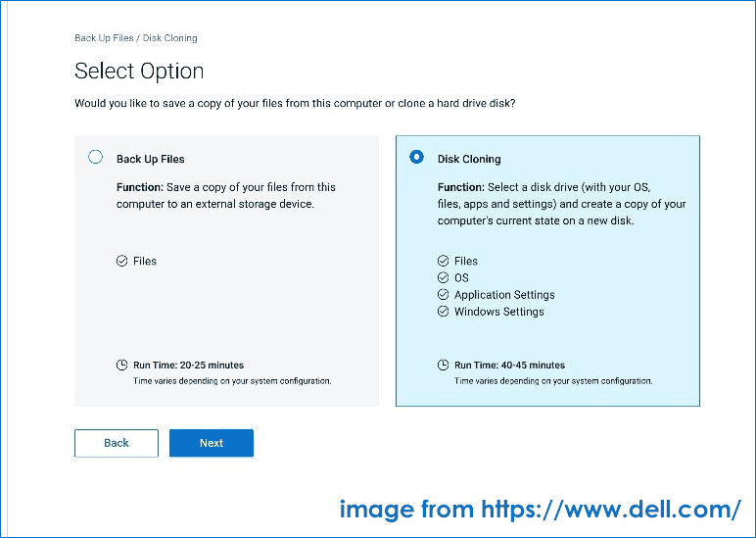Click the Application Settings checkmark icon

(x=443, y=294)
